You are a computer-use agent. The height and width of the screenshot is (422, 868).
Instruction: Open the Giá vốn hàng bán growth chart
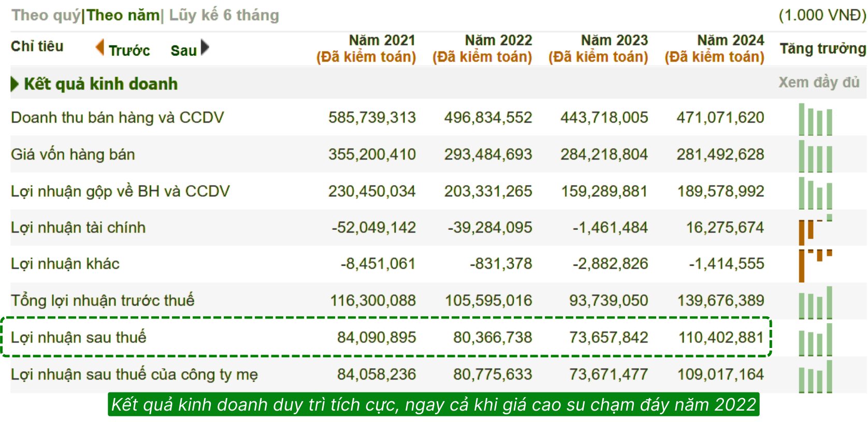(815, 156)
